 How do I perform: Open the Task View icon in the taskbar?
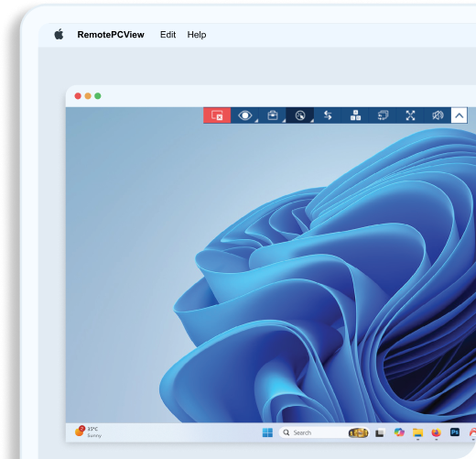[380, 432]
